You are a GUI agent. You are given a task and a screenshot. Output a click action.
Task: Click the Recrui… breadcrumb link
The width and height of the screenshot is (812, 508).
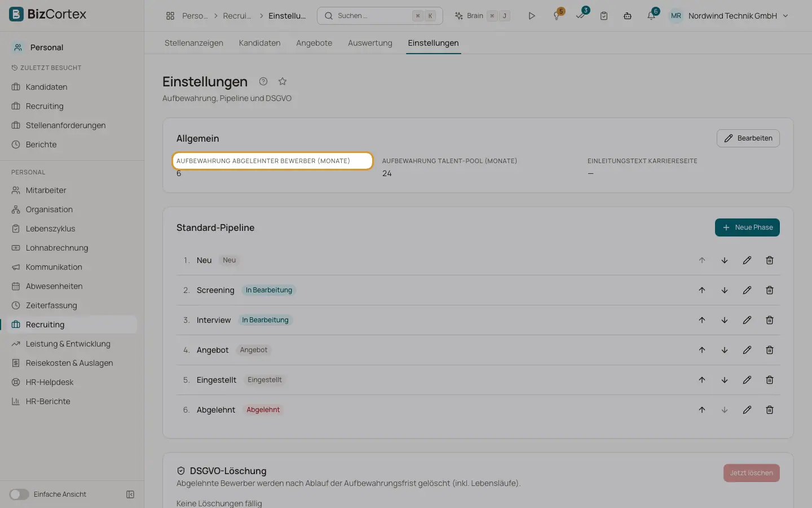pos(237,16)
